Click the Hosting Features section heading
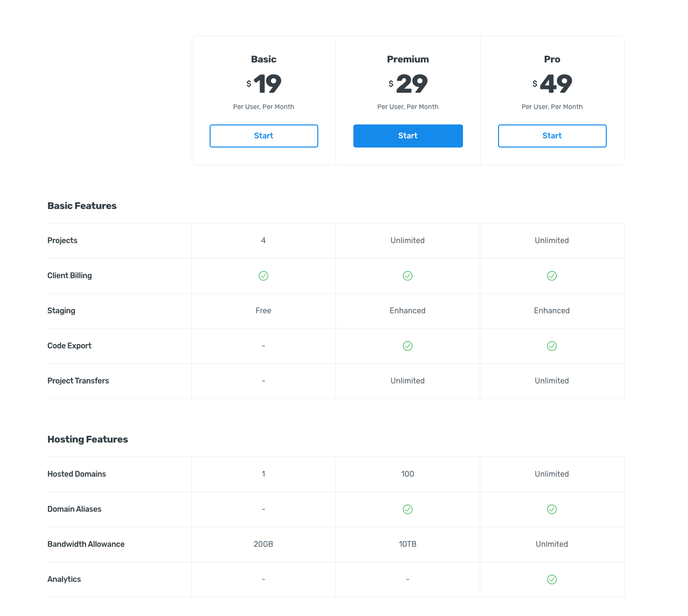 pyautogui.click(x=88, y=439)
